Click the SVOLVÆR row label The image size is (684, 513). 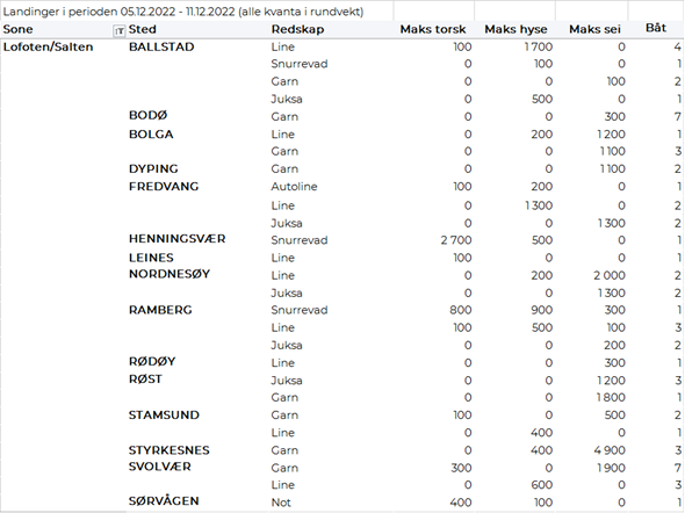tap(160, 467)
